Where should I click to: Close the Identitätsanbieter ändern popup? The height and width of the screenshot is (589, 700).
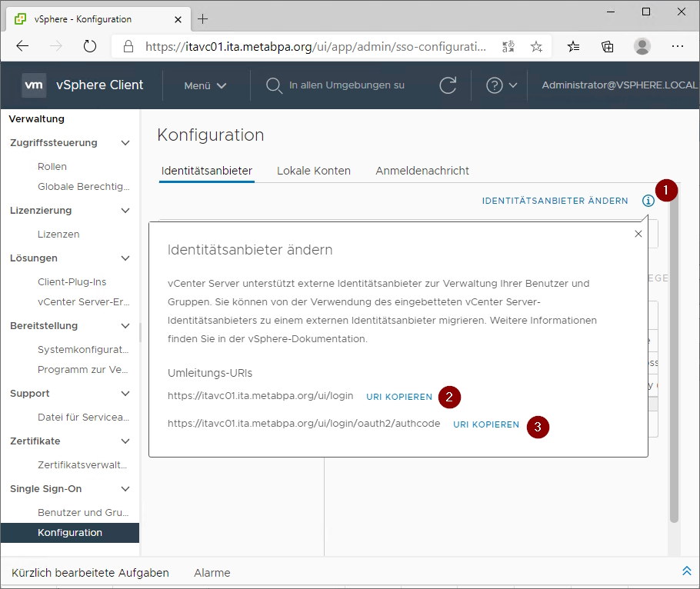[638, 234]
